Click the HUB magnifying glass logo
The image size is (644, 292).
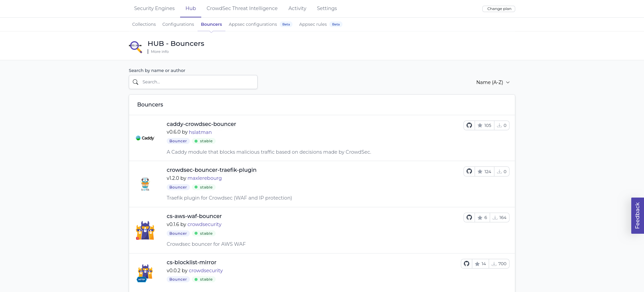[136, 47]
